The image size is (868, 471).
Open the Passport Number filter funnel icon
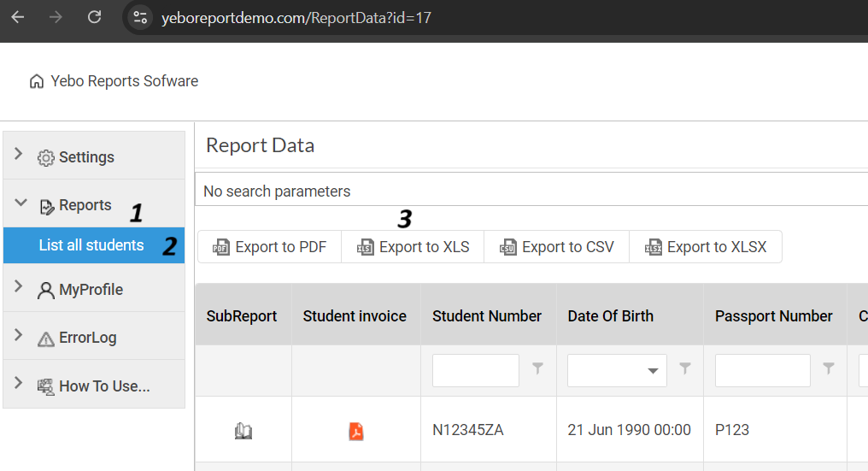(x=828, y=368)
